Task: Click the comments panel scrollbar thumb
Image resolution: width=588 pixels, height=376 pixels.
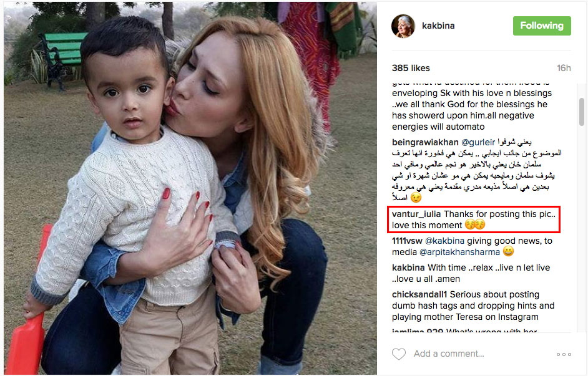Action: tap(582, 112)
